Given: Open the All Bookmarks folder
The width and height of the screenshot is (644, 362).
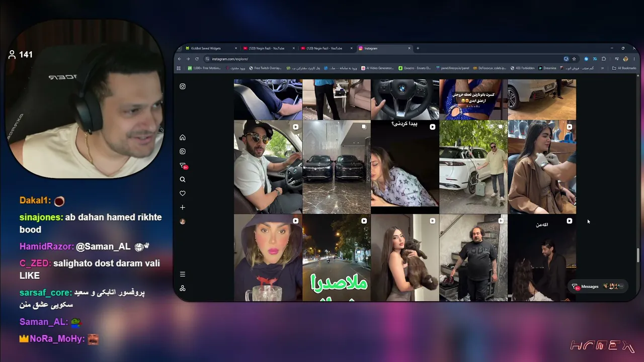Looking at the screenshot, I should 624,68.
